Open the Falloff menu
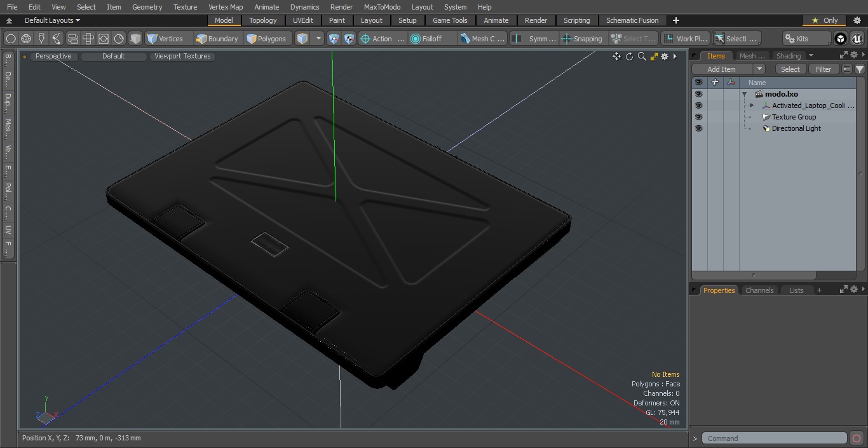Screen dimensions: 868x448 tap(433, 39)
